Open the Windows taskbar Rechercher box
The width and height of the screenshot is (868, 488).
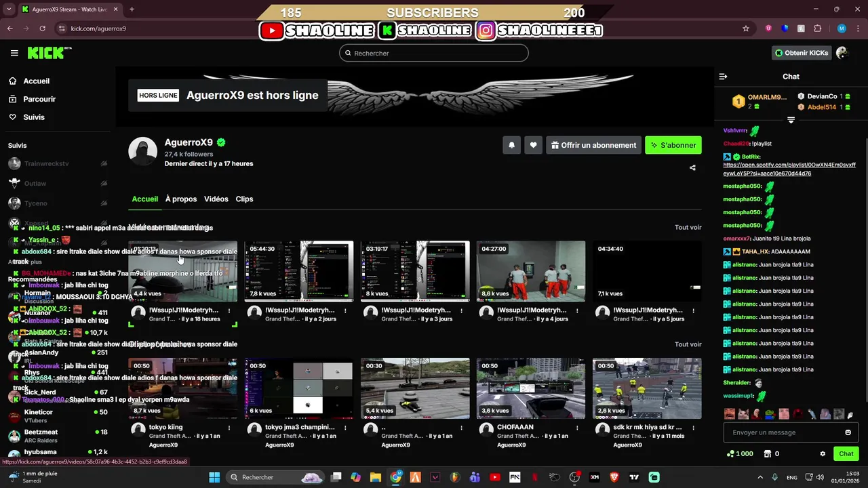click(x=277, y=477)
